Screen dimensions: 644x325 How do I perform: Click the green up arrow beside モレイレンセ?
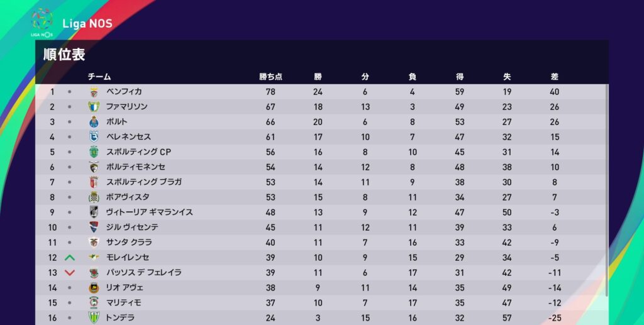pyautogui.click(x=70, y=258)
